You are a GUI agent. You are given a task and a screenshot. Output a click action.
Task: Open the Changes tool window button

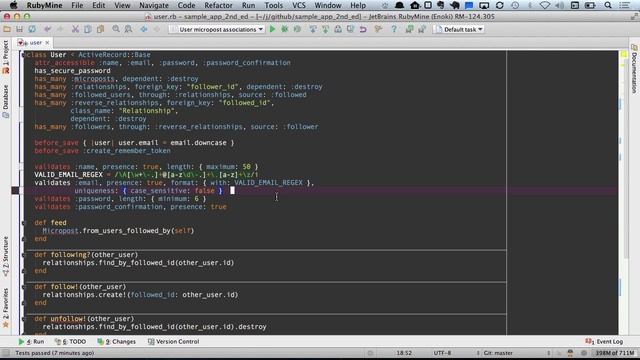(116, 342)
